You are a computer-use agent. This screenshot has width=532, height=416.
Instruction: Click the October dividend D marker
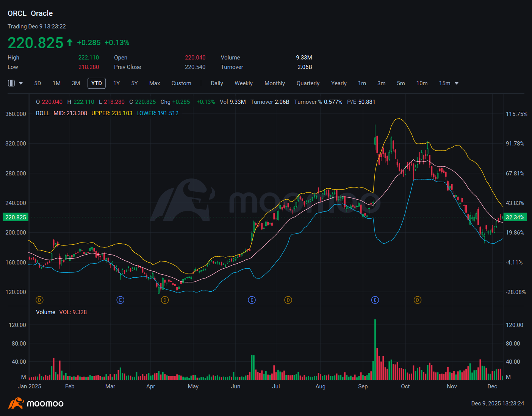coord(418,300)
